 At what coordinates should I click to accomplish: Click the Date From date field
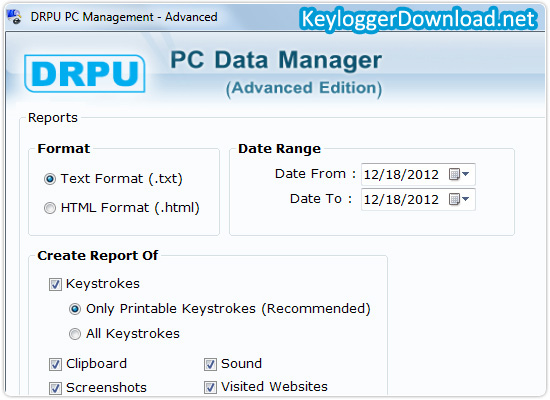click(418, 174)
